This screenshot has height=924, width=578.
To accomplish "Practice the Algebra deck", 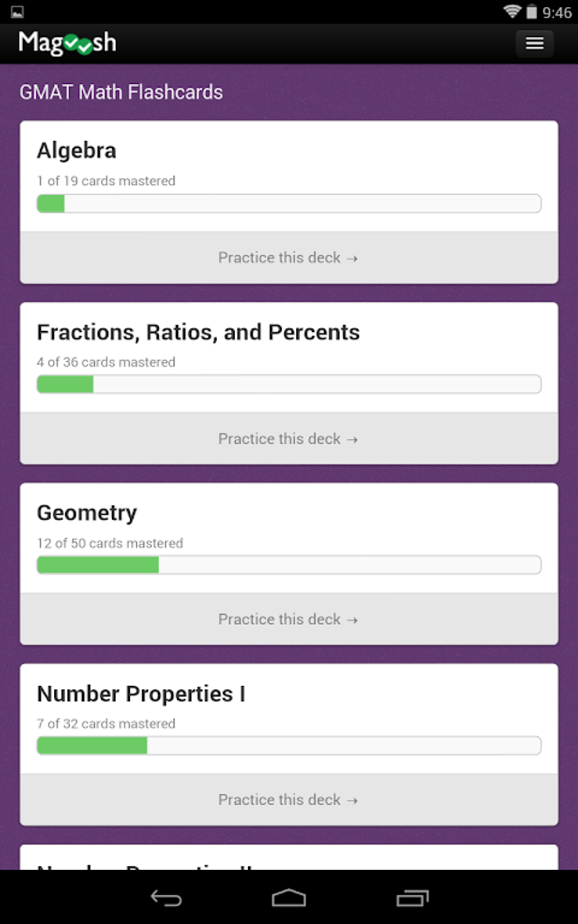I will click(x=288, y=258).
